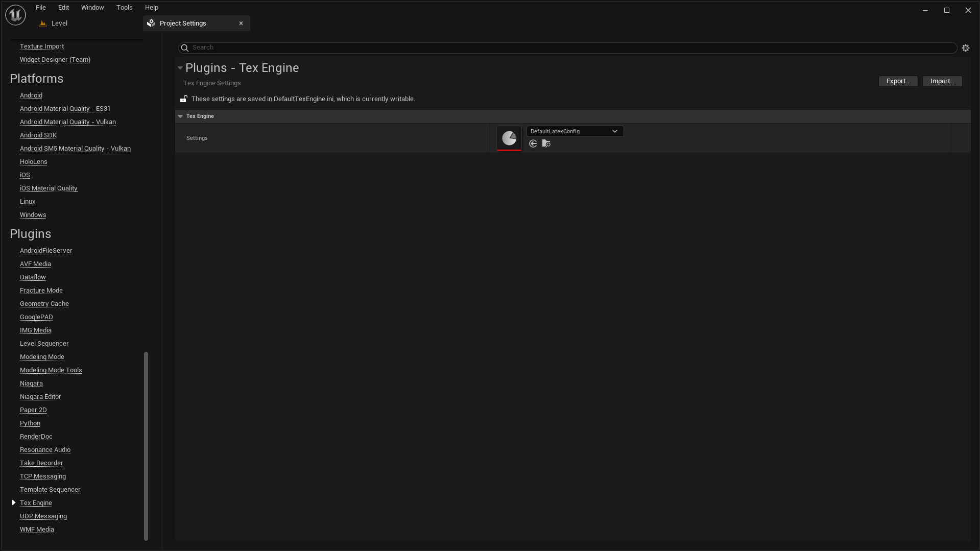Viewport: 980px width, 551px height.
Task: Open iOS platform settings
Action: click(25, 175)
